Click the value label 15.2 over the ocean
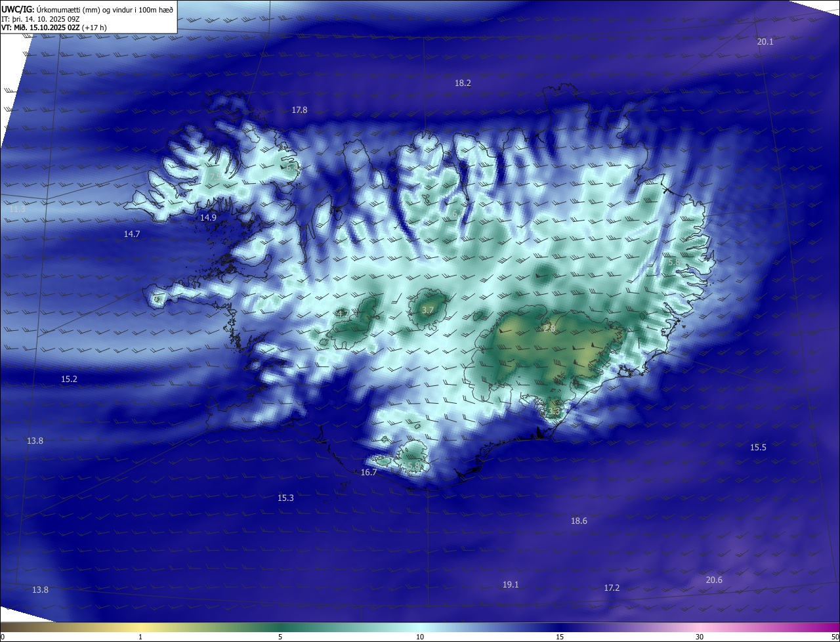 (69, 379)
